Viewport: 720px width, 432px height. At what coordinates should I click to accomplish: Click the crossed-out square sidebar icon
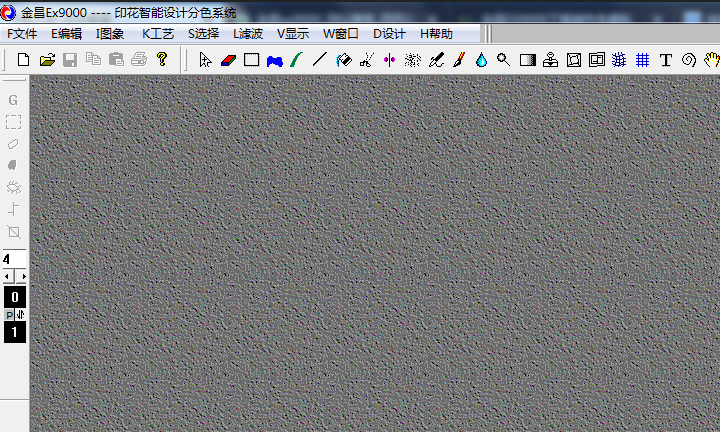pyautogui.click(x=14, y=232)
